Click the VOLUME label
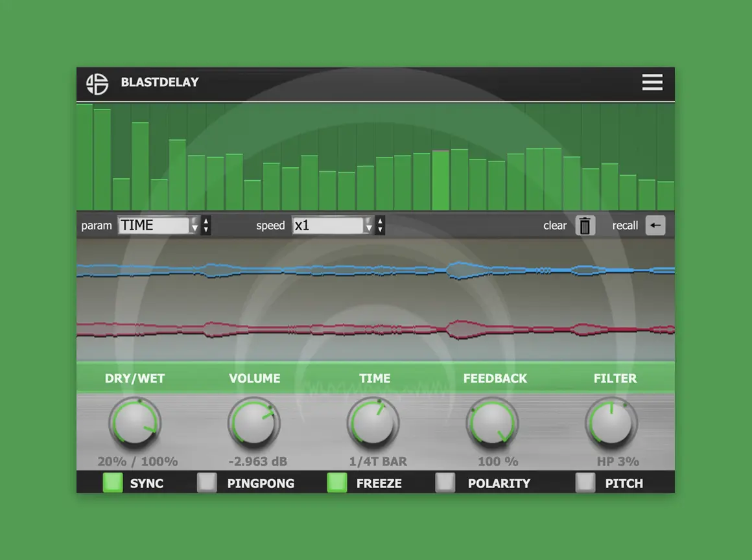The image size is (752, 560). point(255,379)
